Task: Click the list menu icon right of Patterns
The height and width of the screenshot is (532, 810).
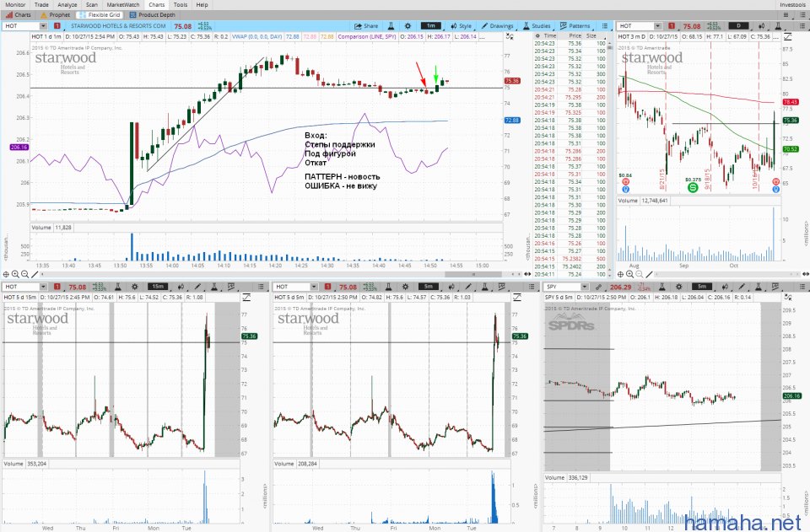Action: (x=604, y=26)
